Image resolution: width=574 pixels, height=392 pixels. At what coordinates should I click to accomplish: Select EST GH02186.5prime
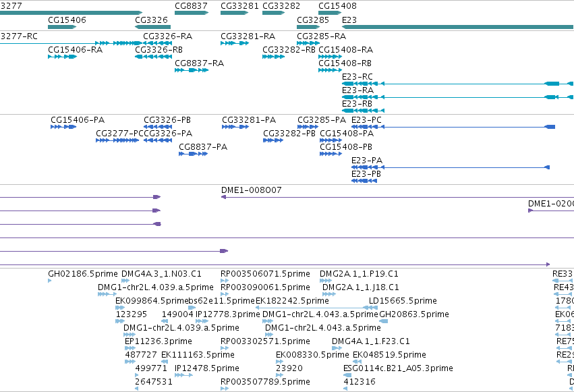point(83,274)
